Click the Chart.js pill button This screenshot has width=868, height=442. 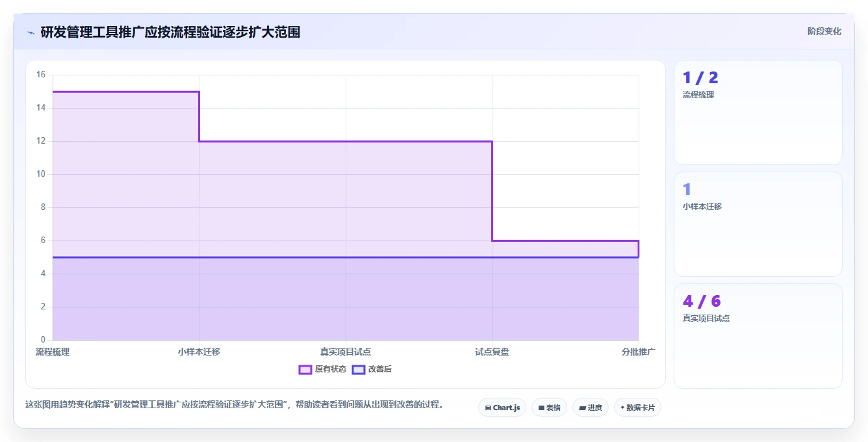pos(502,408)
